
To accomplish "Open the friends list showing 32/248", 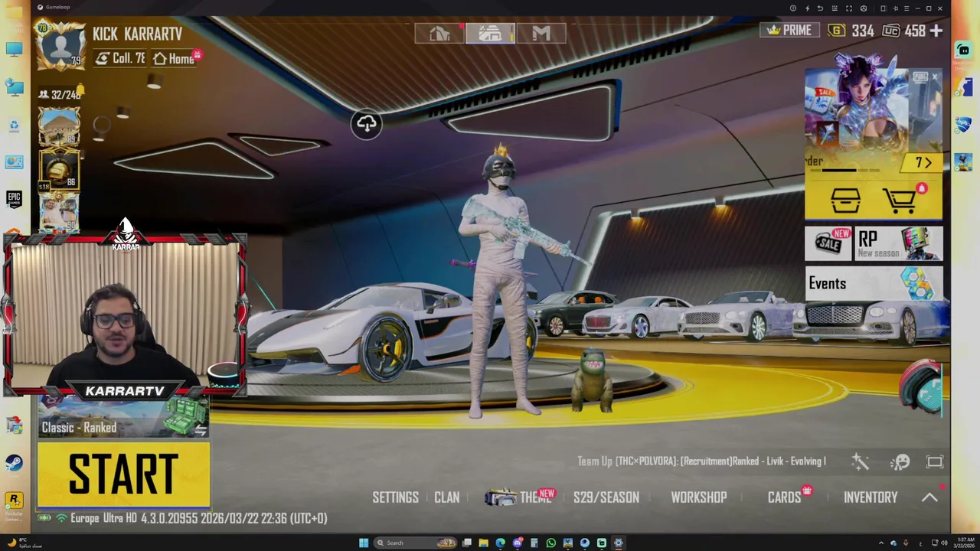I will [x=60, y=94].
